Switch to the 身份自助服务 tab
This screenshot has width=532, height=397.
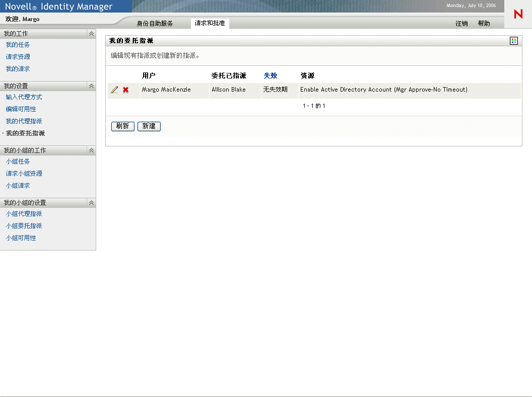[x=155, y=23]
